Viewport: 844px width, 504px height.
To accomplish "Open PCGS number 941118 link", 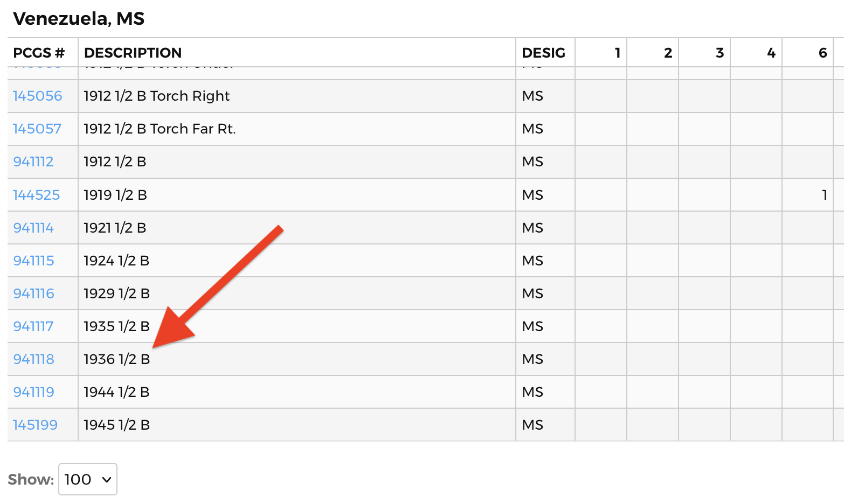I will (34, 359).
